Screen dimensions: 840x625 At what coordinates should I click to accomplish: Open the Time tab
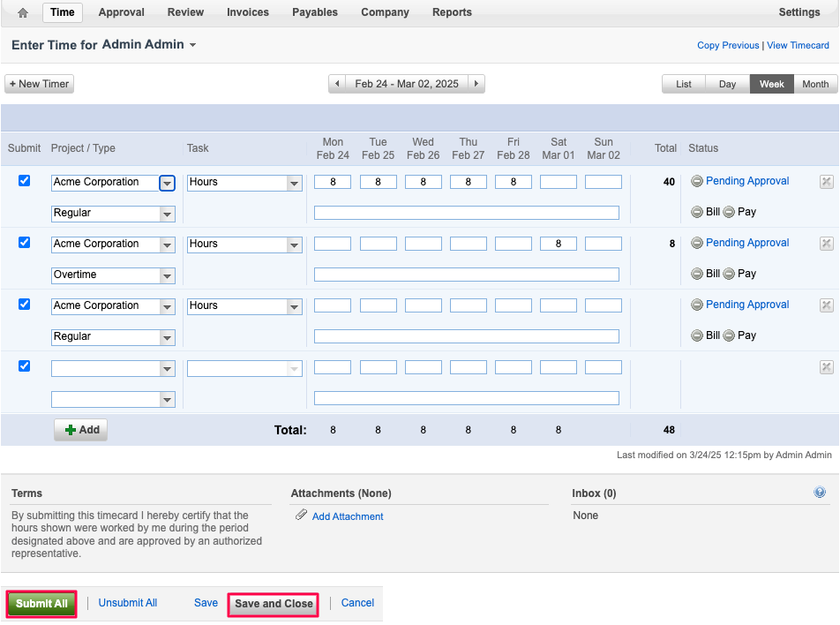63,12
